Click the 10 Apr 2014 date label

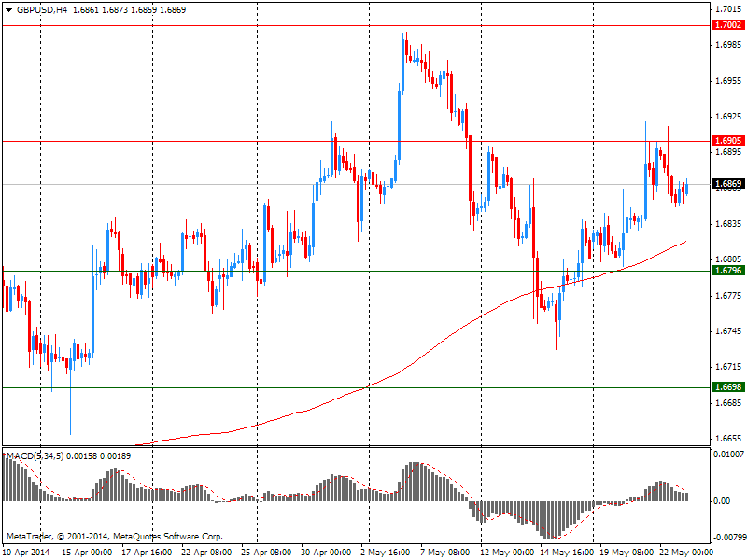(x=26, y=553)
